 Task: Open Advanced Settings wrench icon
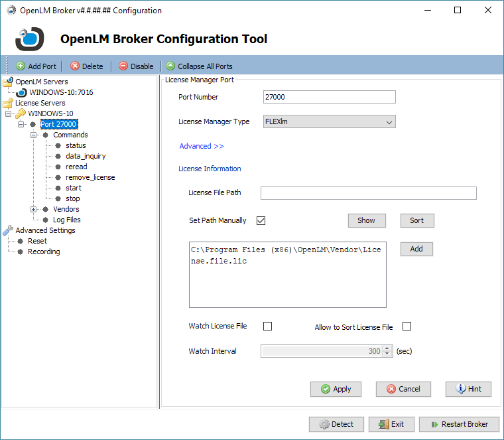(x=8, y=230)
